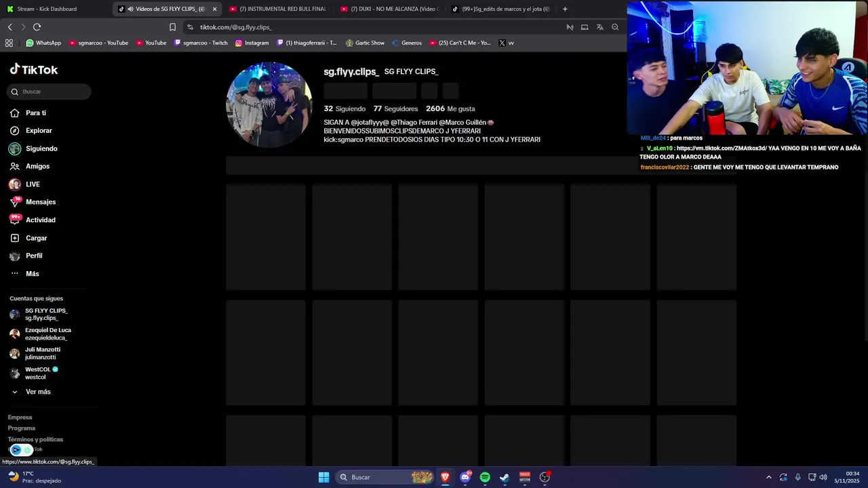Image resolution: width=868 pixels, height=488 pixels.
Task: Expand followed accounts with Ver más
Action: [38, 392]
